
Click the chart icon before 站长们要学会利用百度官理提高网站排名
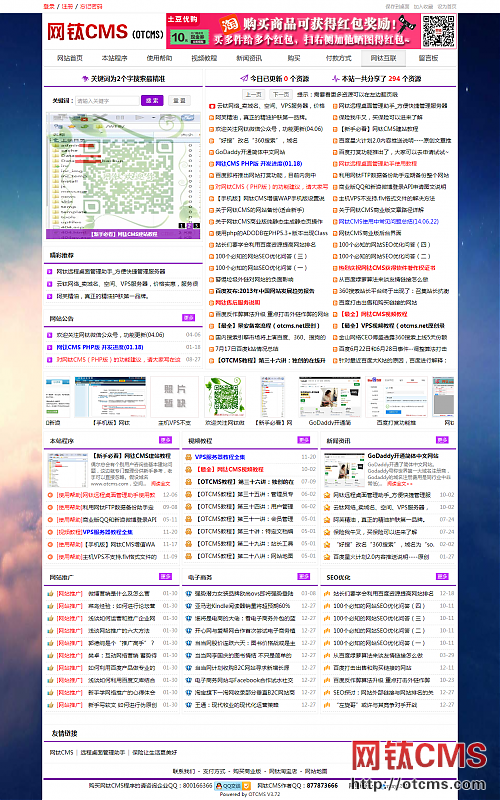(x=328, y=594)
